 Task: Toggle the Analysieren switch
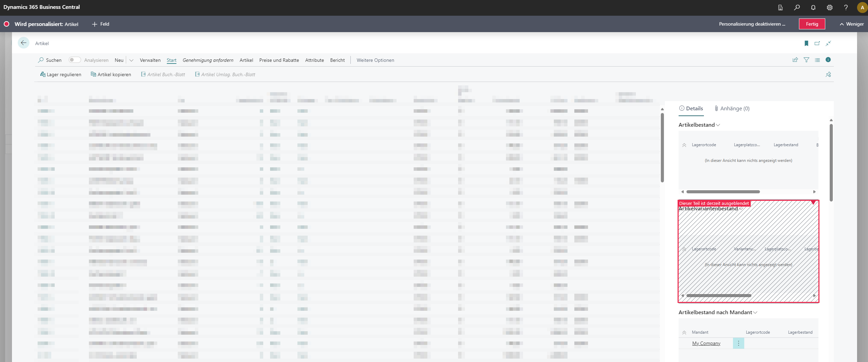click(x=74, y=60)
